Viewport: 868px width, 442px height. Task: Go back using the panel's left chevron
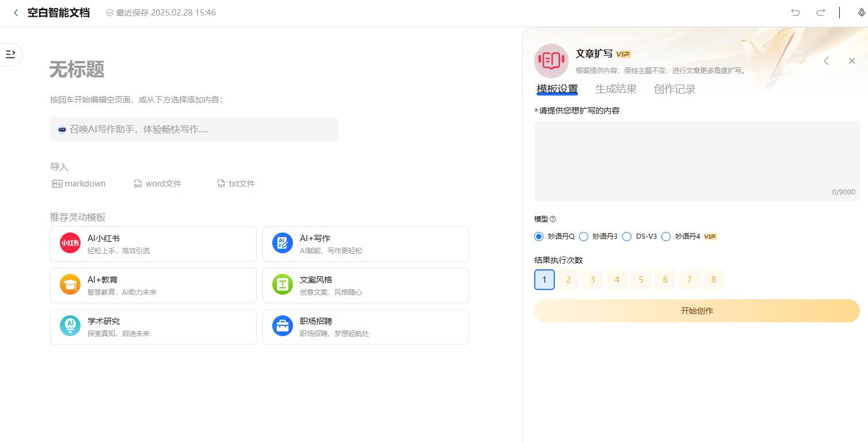[x=826, y=61]
